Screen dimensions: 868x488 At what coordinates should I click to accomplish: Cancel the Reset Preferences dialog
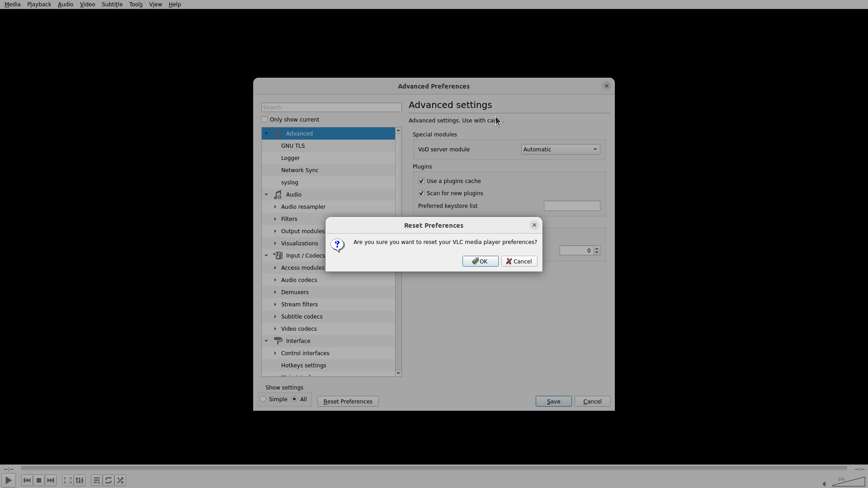tap(519, 262)
